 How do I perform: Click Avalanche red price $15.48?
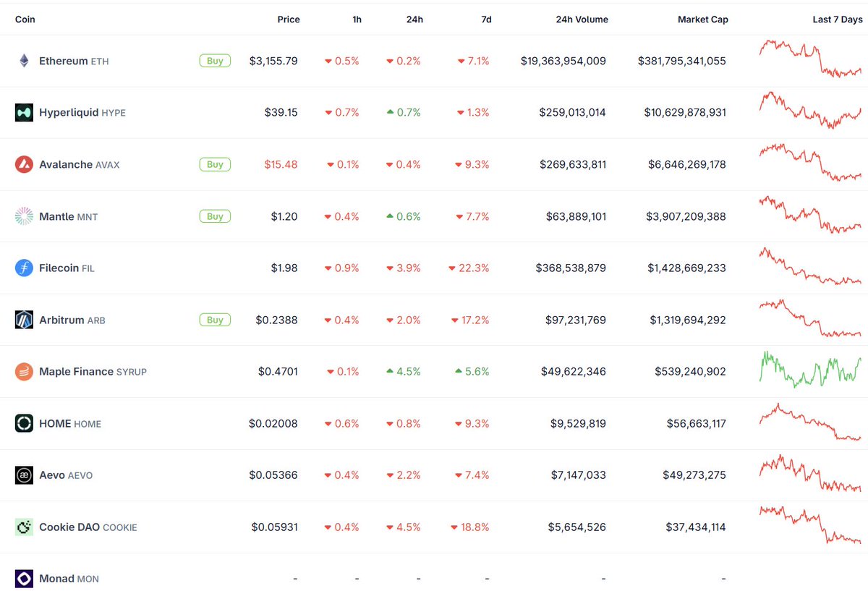(x=281, y=165)
